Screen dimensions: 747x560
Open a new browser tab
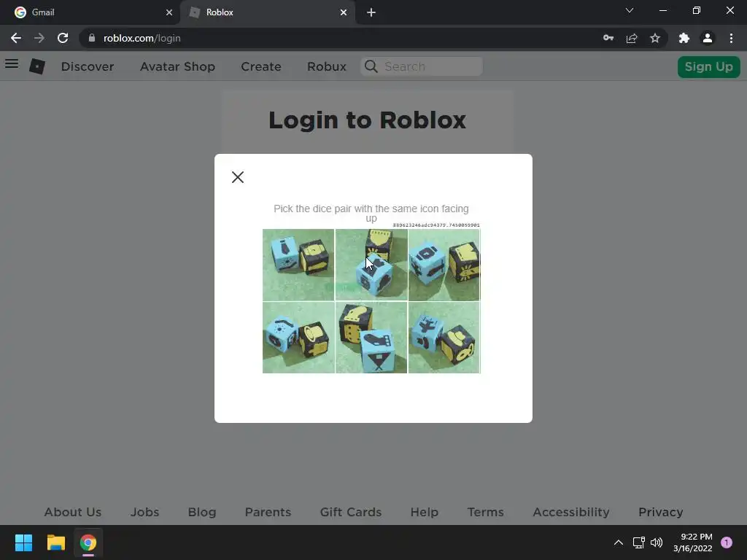point(371,12)
